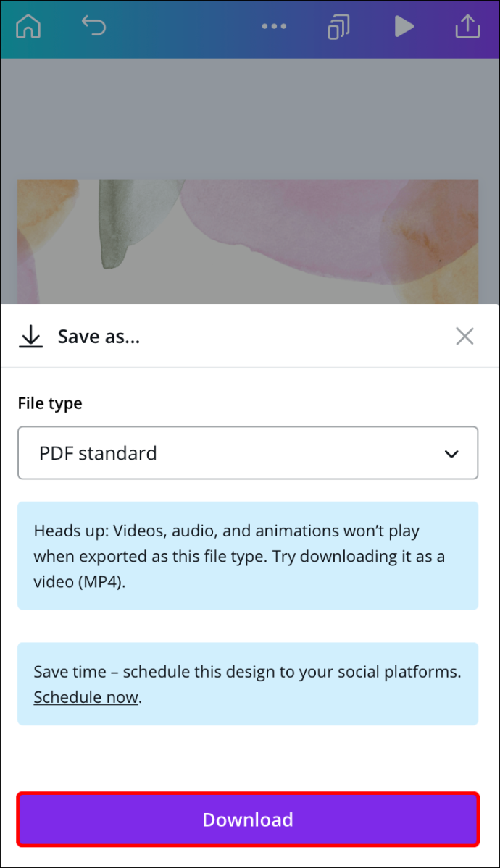The width and height of the screenshot is (500, 868).
Task: Select the watercolor design canvas
Action: 248,242
